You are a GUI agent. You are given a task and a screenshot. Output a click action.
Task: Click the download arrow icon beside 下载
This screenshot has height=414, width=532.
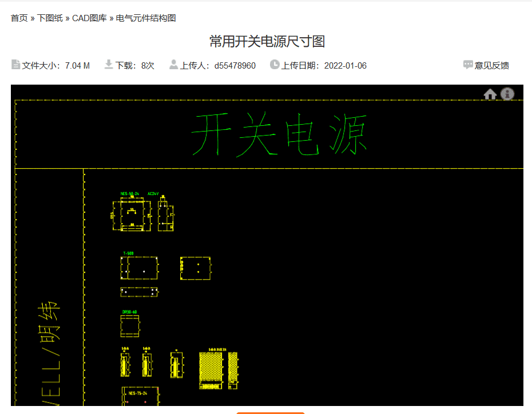pos(108,65)
